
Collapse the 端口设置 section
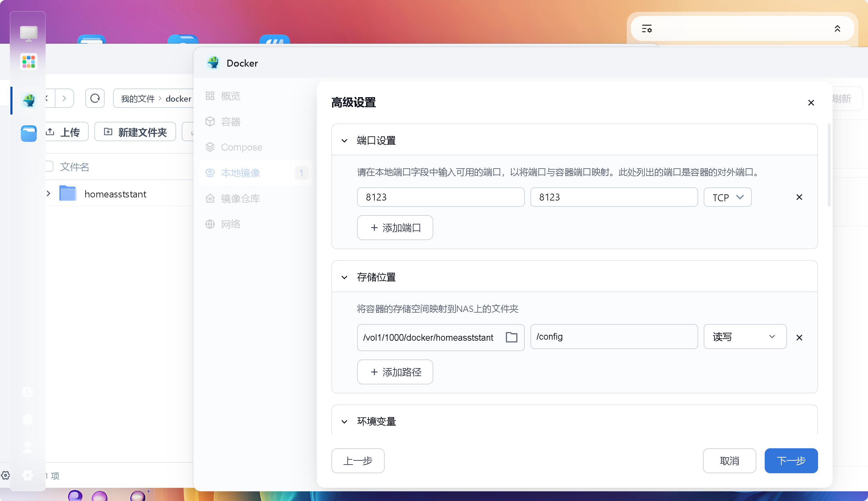point(344,141)
